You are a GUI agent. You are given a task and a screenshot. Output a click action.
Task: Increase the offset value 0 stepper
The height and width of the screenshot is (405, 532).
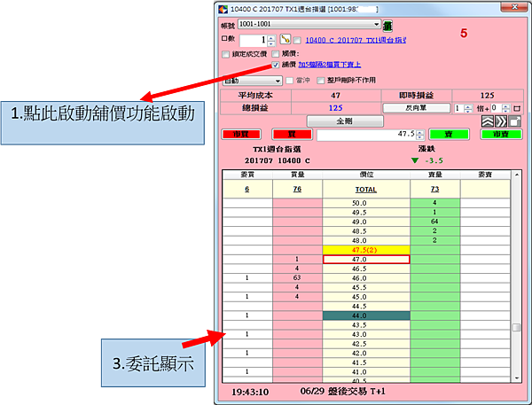tap(505, 106)
